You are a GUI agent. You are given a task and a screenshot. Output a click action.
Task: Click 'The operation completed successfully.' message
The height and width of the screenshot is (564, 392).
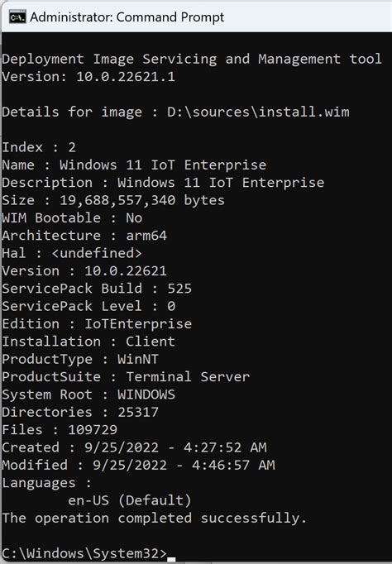point(155,518)
